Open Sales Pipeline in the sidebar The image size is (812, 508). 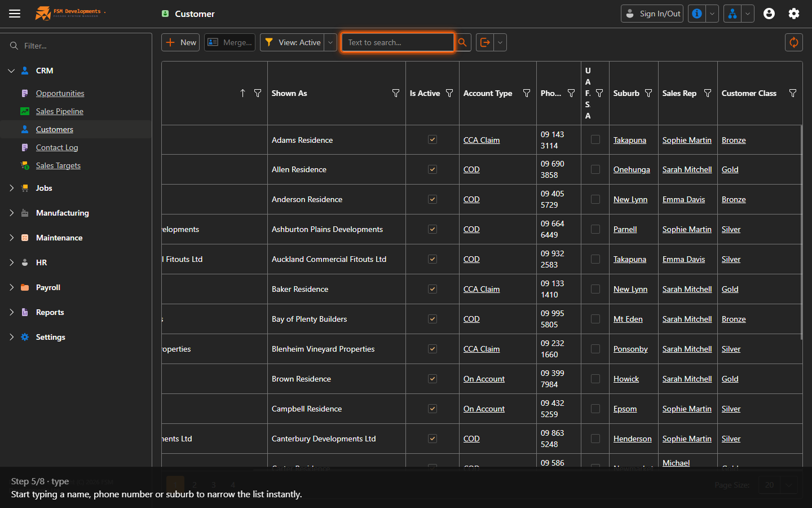click(59, 111)
